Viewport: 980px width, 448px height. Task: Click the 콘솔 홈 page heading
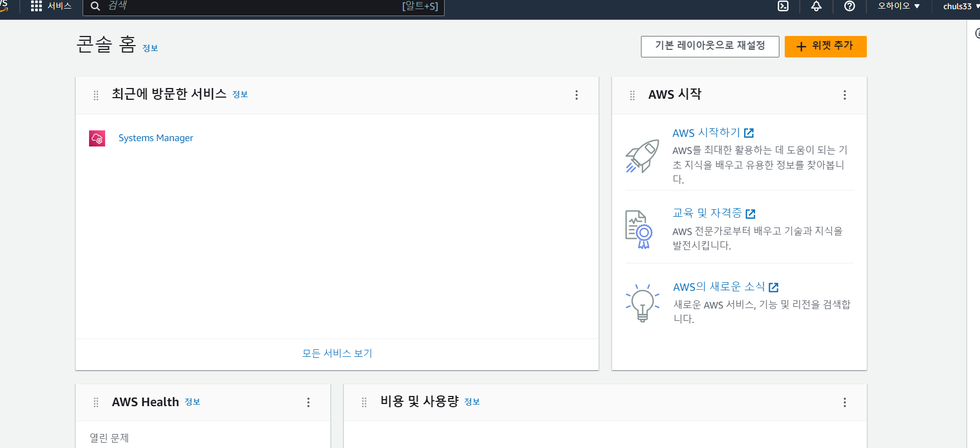tap(107, 44)
